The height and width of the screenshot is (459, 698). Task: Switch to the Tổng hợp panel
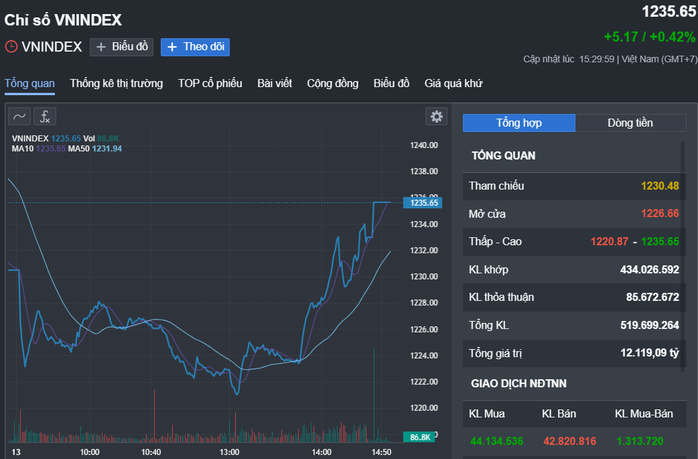pos(519,123)
